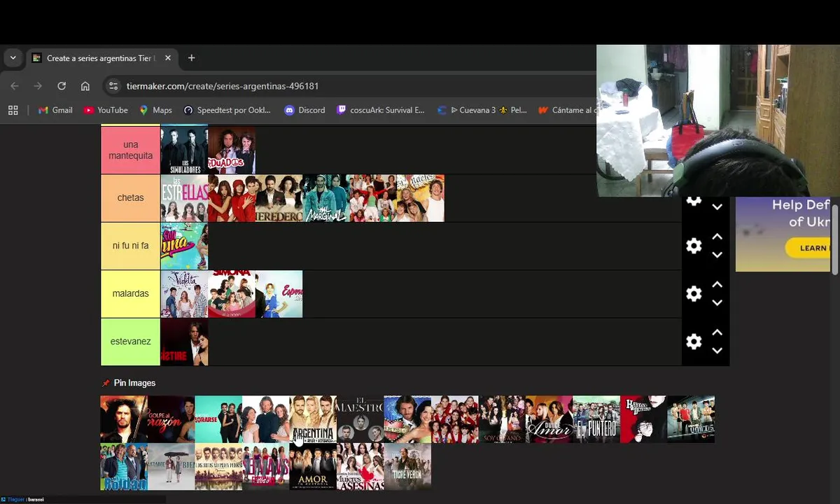840x504 pixels.
Task: Select Violetta poster in malardas
Action: pos(184,294)
